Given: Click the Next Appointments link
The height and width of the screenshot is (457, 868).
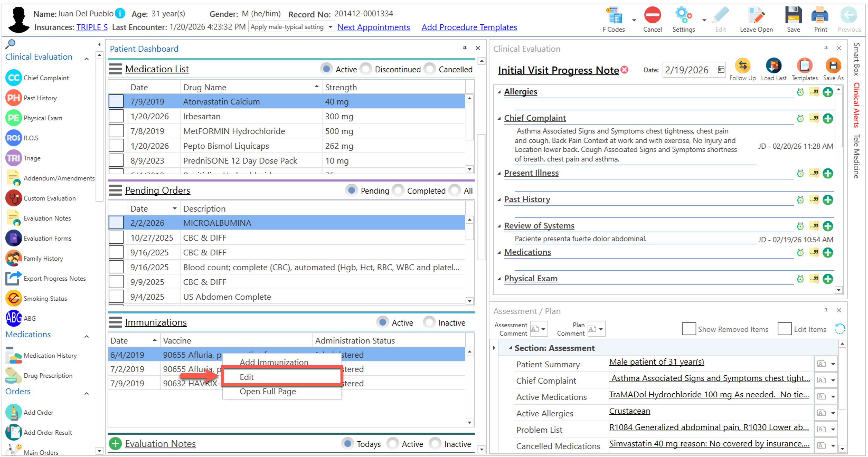Looking at the screenshot, I should coord(373,27).
